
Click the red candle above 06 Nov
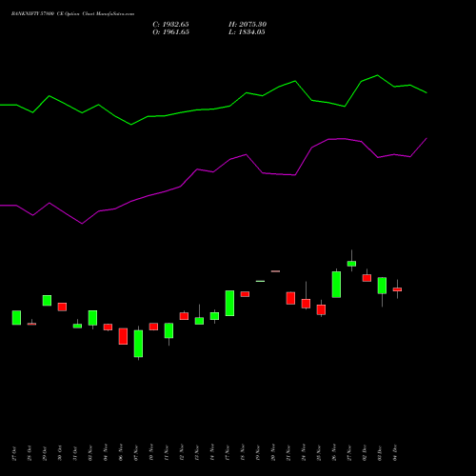tap(123, 336)
